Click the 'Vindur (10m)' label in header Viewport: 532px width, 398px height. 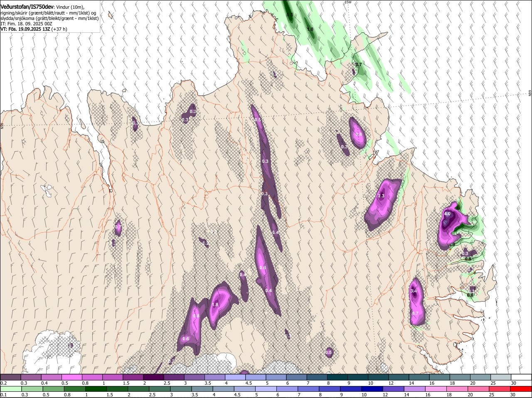click(x=70, y=7)
